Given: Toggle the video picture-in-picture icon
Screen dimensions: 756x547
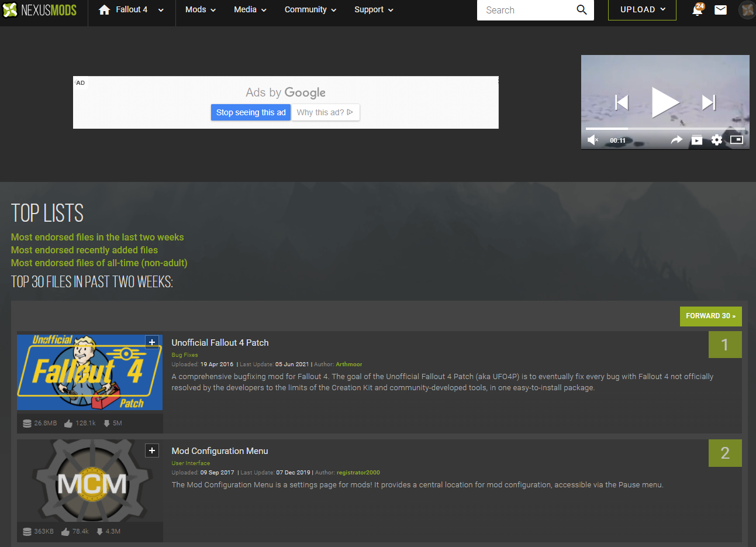Looking at the screenshot, I should pos(737,140).
